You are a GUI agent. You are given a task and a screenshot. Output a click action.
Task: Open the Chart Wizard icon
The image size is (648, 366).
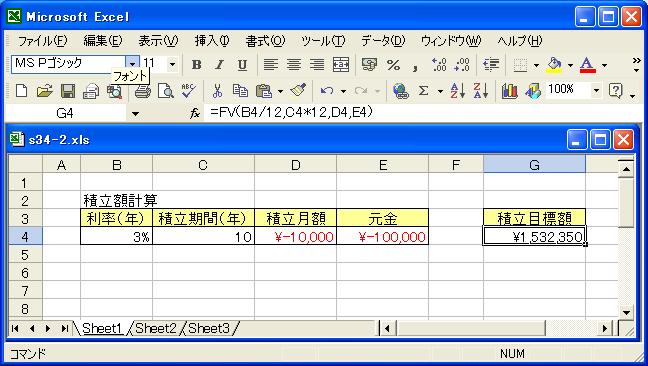[x=510, y=90]
